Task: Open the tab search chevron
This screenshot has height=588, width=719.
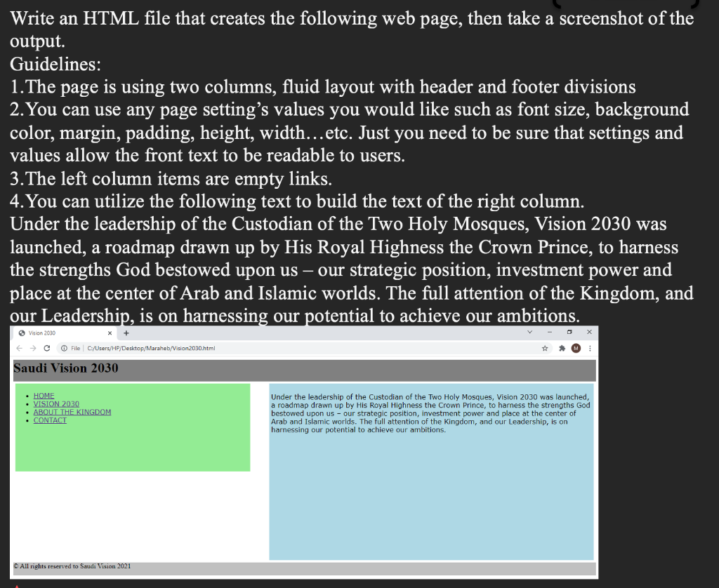Action: coord(531,331)
